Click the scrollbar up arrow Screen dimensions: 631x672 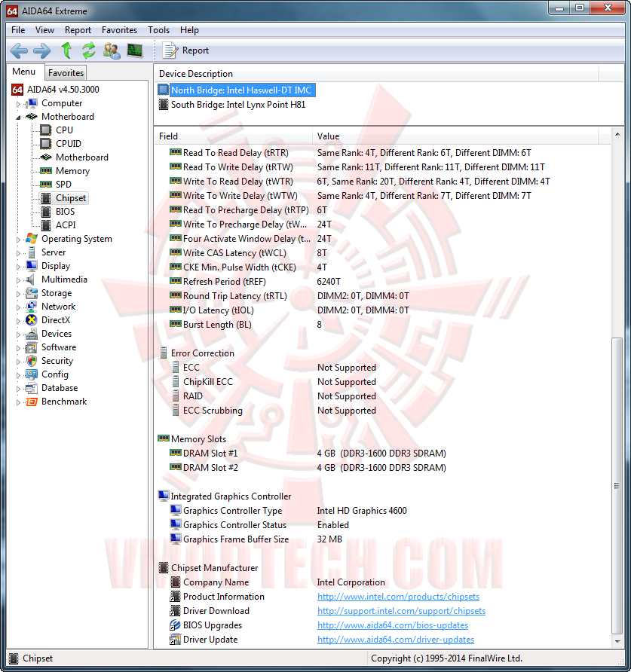617,134
